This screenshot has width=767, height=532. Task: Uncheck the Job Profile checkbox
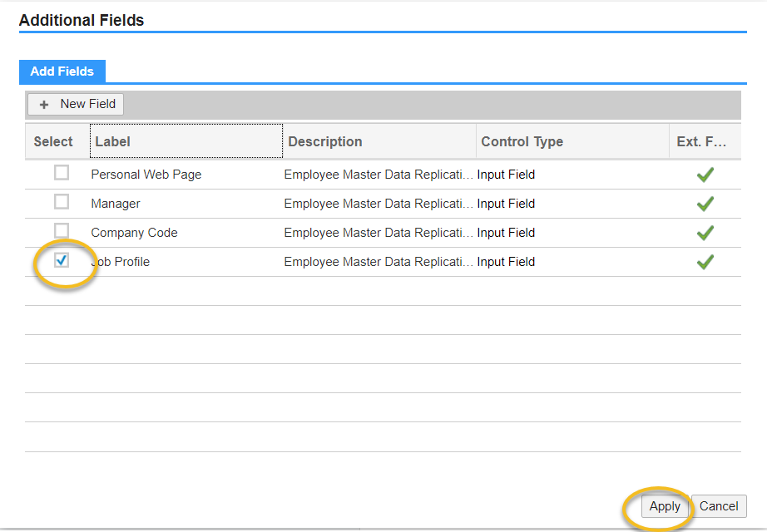point(61,261)
